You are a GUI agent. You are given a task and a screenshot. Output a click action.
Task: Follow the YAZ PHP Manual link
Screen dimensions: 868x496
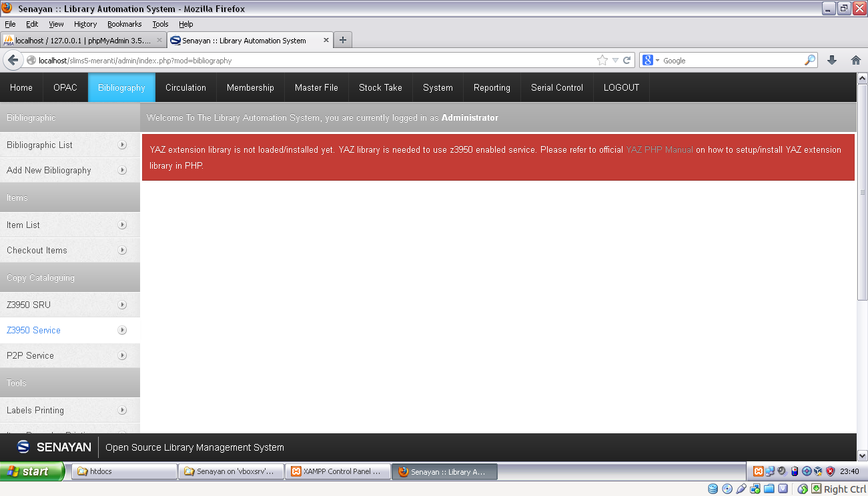(x=659, y=150)
